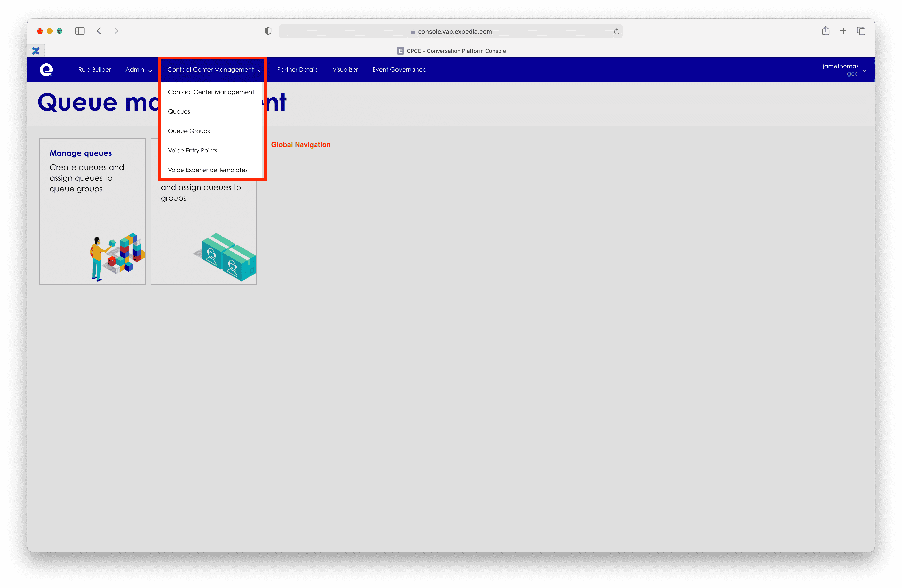Open a new browser tab
The width and height of the screenshot is (902, 588).
[843, 31]
